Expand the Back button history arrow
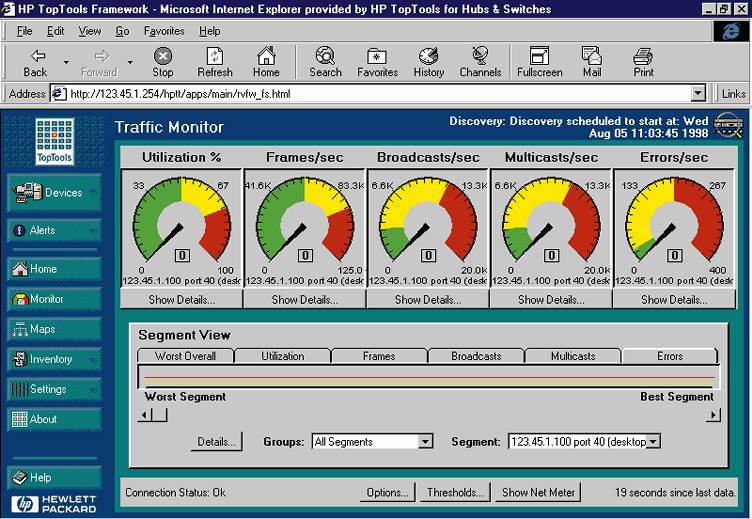 click(x=66, y=62)
